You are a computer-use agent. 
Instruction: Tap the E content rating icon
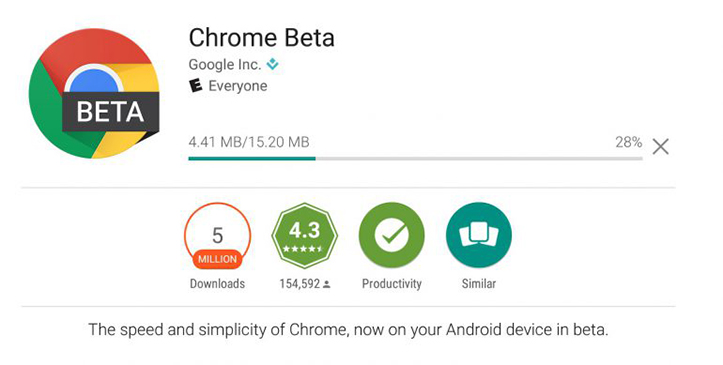click(x=196, y=86)
